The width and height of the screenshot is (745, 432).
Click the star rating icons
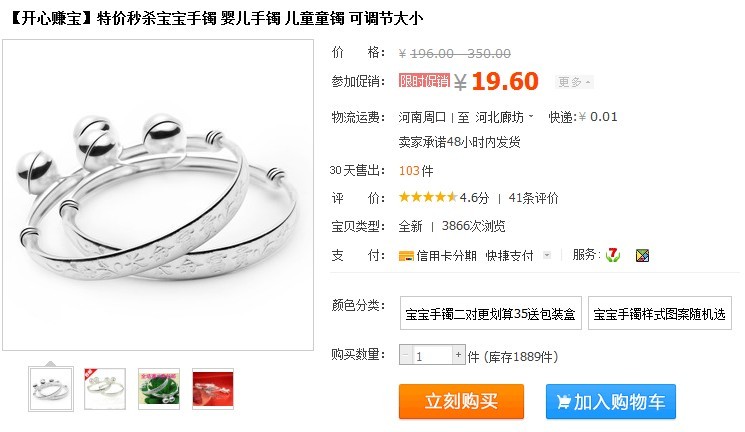click(428, 197)
